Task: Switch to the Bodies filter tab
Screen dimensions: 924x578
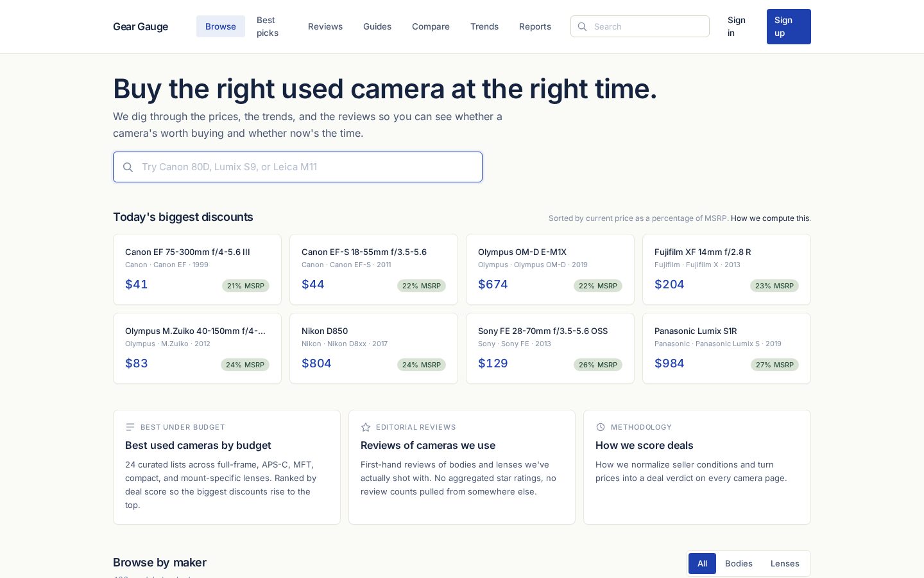Action: pos(739,563)
